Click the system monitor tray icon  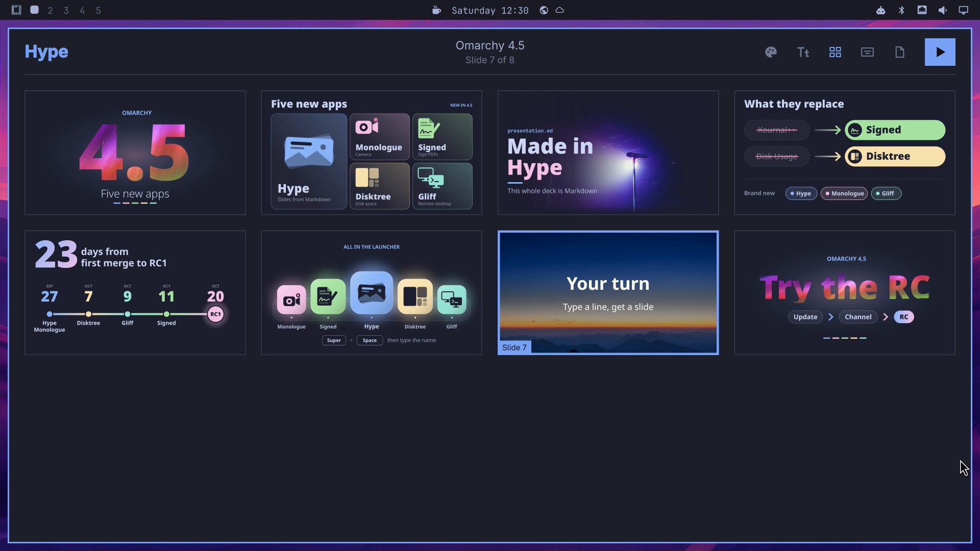922,10
